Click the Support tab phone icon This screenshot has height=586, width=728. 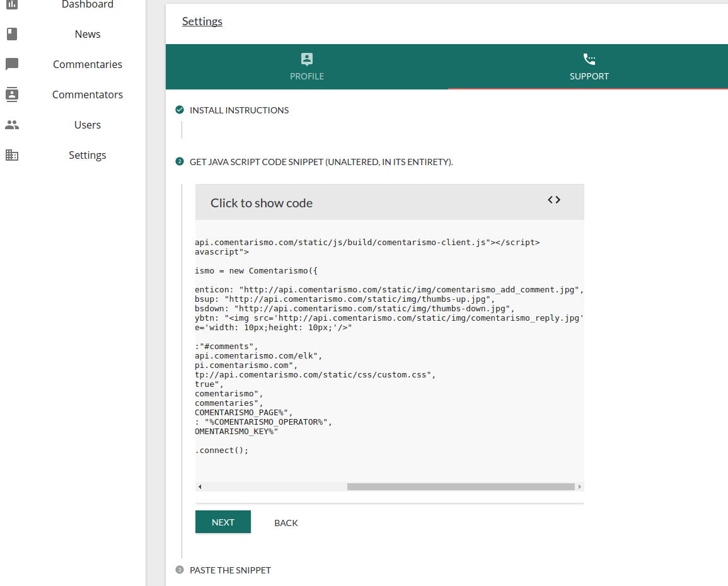pos(589,59)
